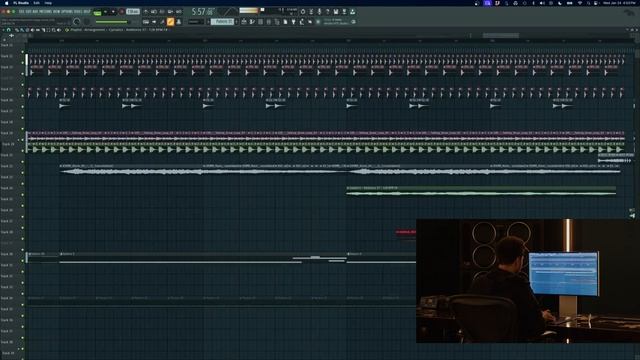640x360 pixels.
Task: Open the snap selector left of the pattern selector
Action: (x=196, y=22)
